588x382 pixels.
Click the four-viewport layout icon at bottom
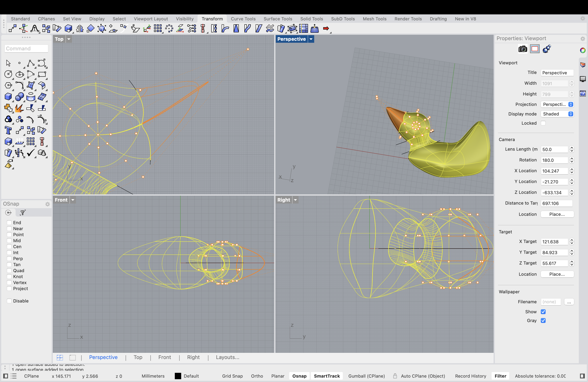click(60, 358)
